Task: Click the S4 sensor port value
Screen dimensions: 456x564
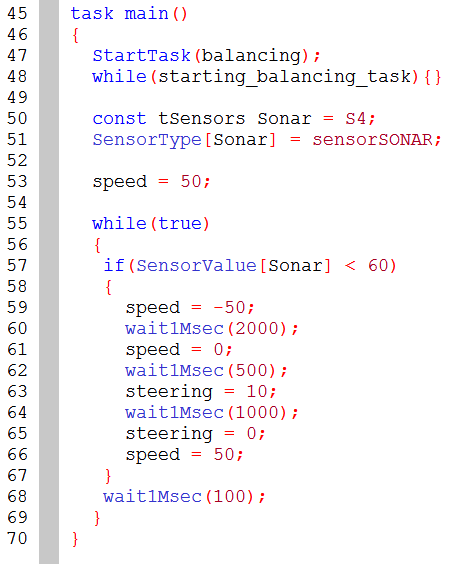Action: point(356,119)
